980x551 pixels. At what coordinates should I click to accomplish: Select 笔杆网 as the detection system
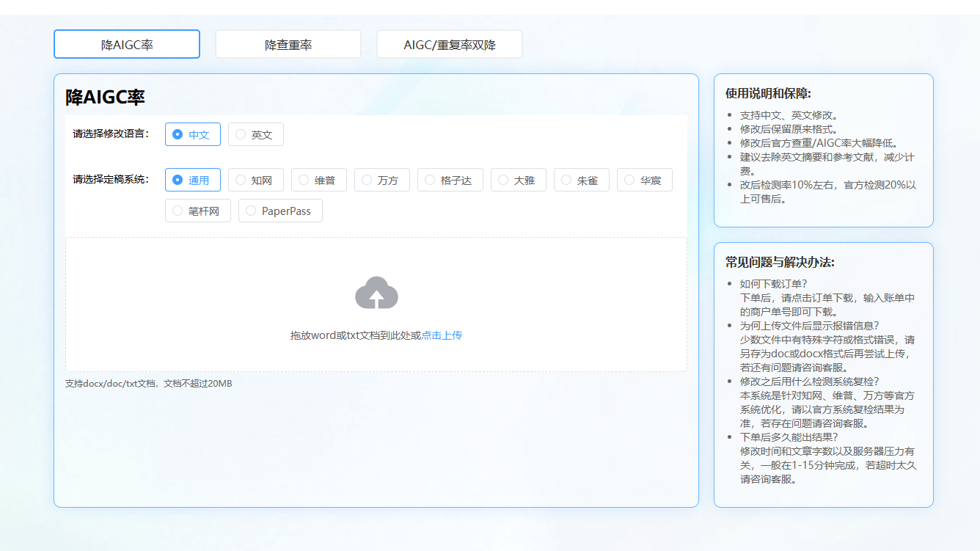[x=197, y=211]
